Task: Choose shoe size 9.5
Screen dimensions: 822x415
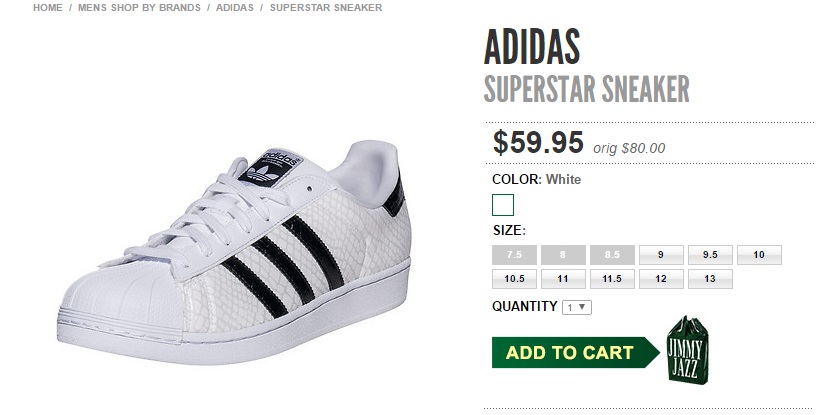Action: point(710,255)
